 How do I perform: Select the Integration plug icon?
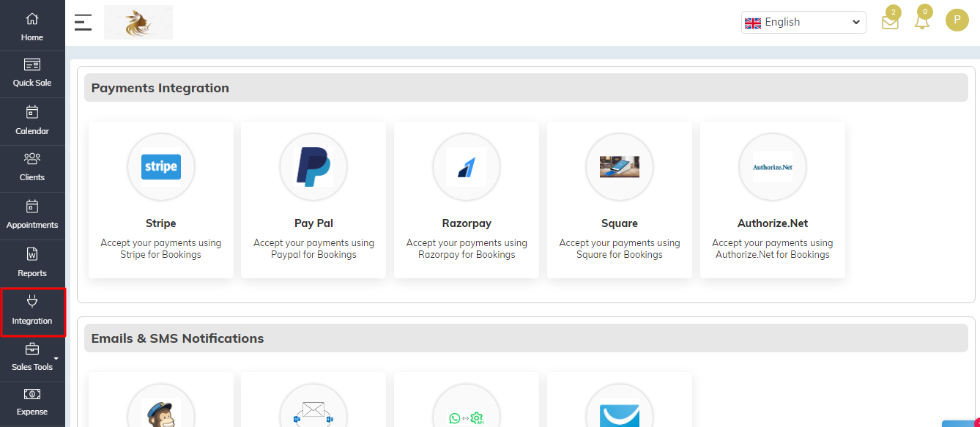click(x=32, y=301)
